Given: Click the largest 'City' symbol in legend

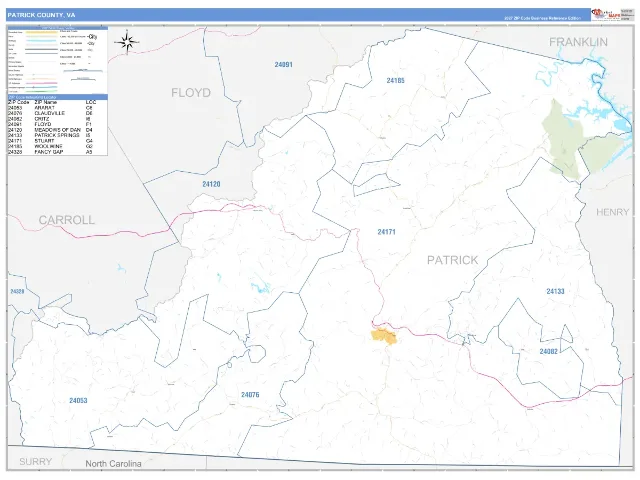Looking at the screenshot, I should 92,37.
